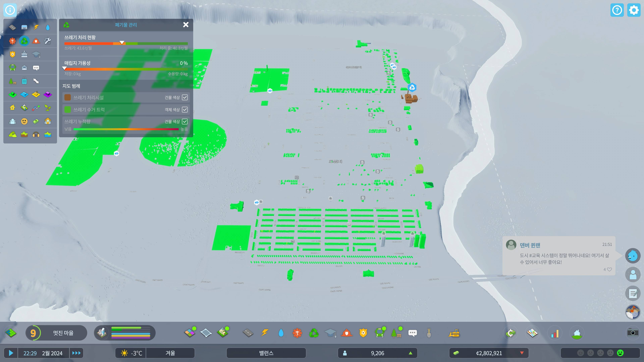Open the electricity info view icon
This screenshot has height=362, width=644.
pos(36,27)
